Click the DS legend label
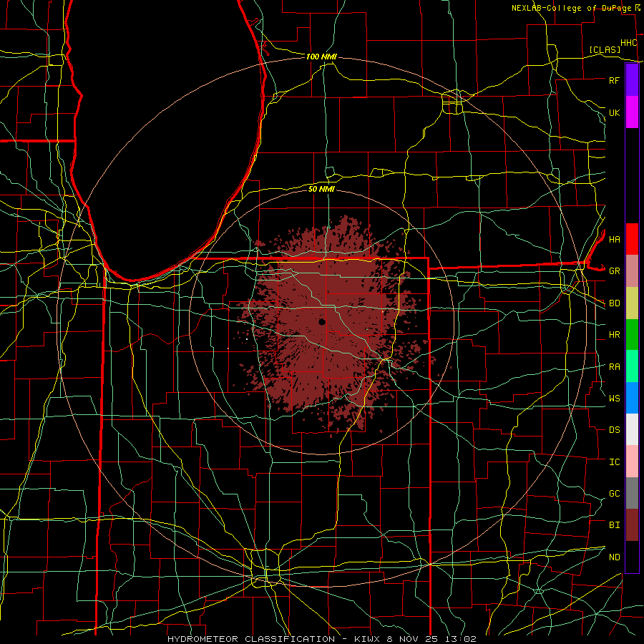This screenshot has width=644, height=644. (x=614, y=430)
